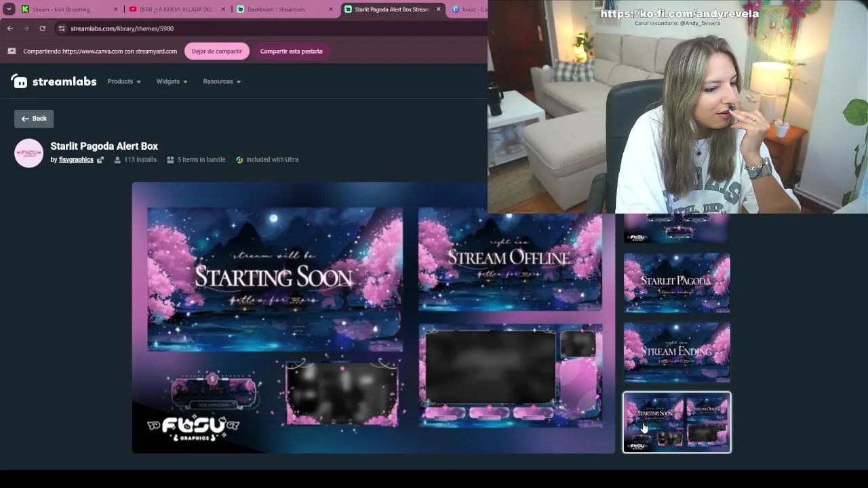
Task: Select the Stream Ending thumbnail
Action: click(x=677, y=352)
